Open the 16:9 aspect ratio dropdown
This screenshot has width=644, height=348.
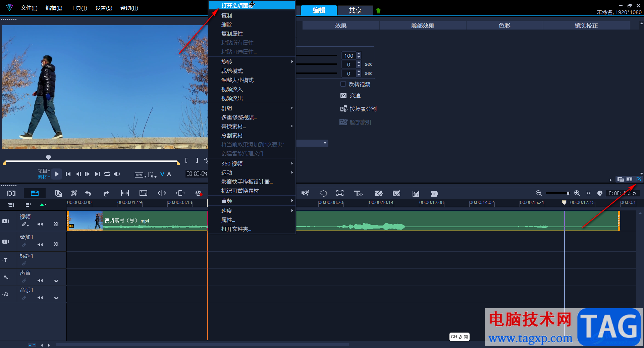point(141,175)
